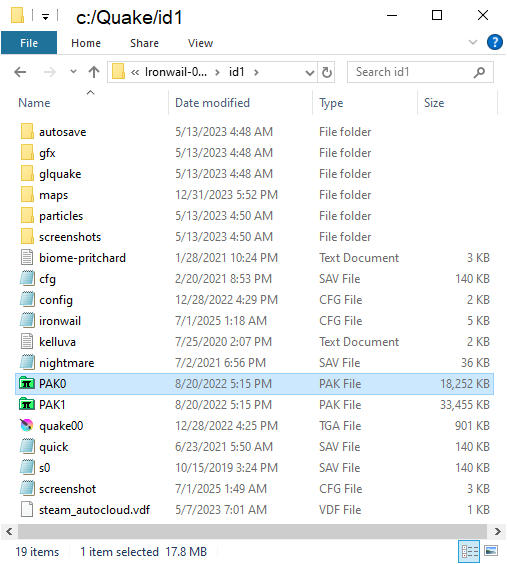Open the Share ribbon tab

(x=144, y=43)
